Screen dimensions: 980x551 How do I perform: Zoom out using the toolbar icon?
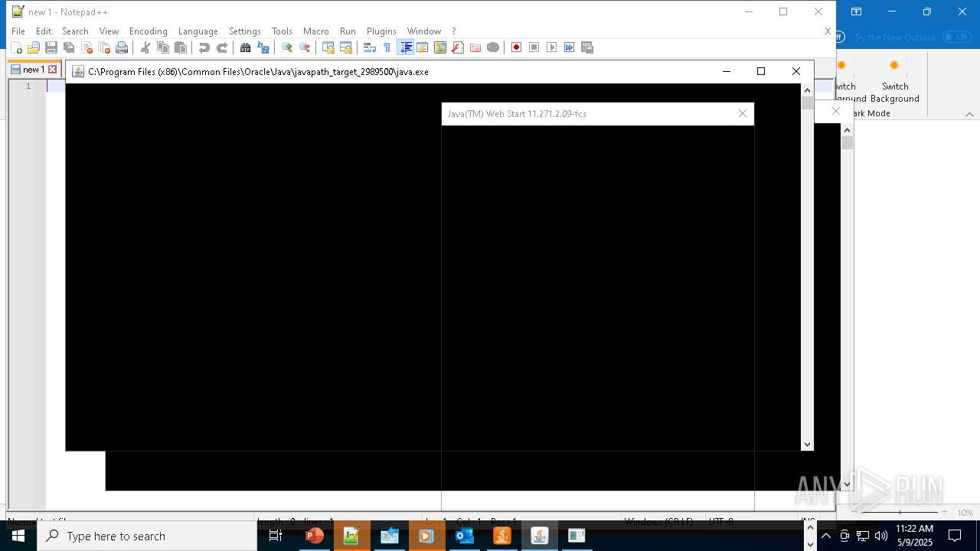coord(305,47)
